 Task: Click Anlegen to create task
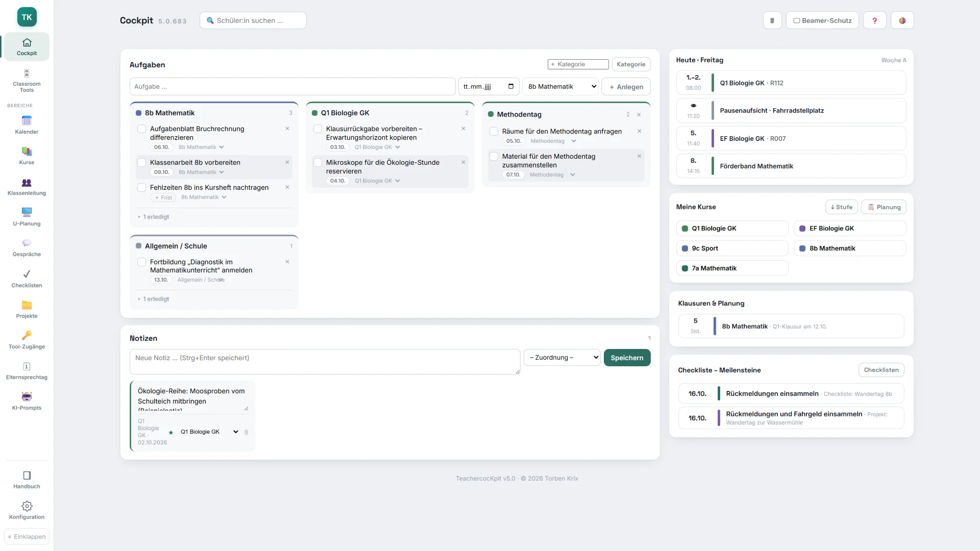pos(626,87)
